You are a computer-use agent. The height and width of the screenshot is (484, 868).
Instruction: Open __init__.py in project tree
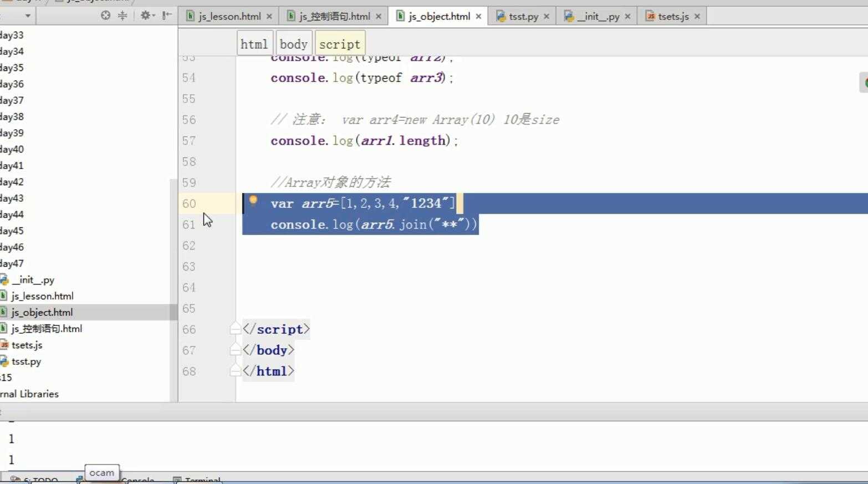point(33,280)
